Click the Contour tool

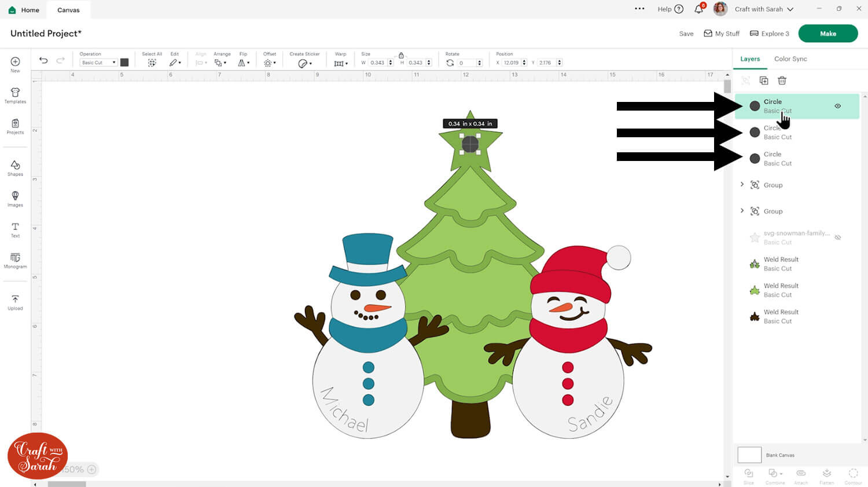(x=853, y=476)
